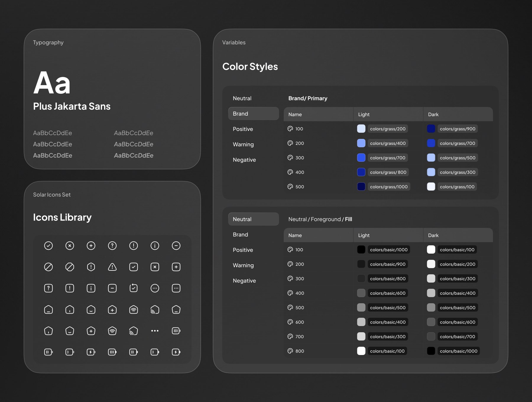Switch to Negative tab in Neutral/Foreground panel

(244, 281)
